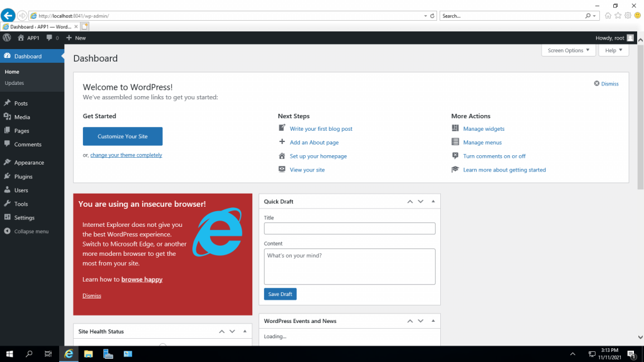Expand the Help dropdown

pos(614,50)
